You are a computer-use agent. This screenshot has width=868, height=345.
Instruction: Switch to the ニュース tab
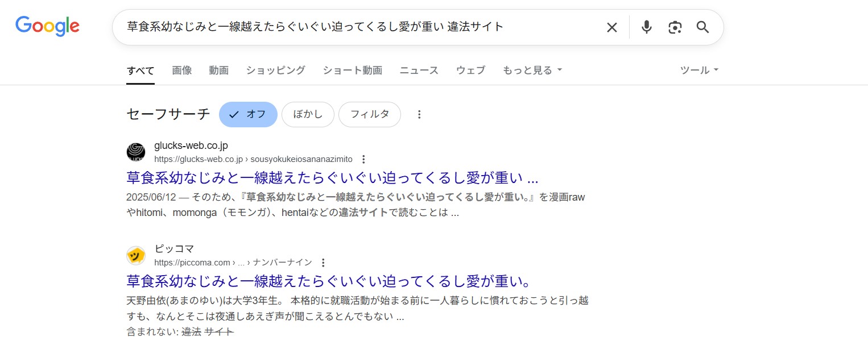click(419, 70)
